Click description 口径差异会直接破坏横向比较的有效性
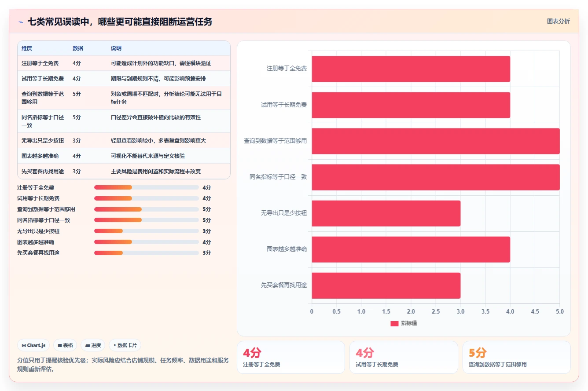This screenshot has width=588, height=391. (x=156, y=117)
